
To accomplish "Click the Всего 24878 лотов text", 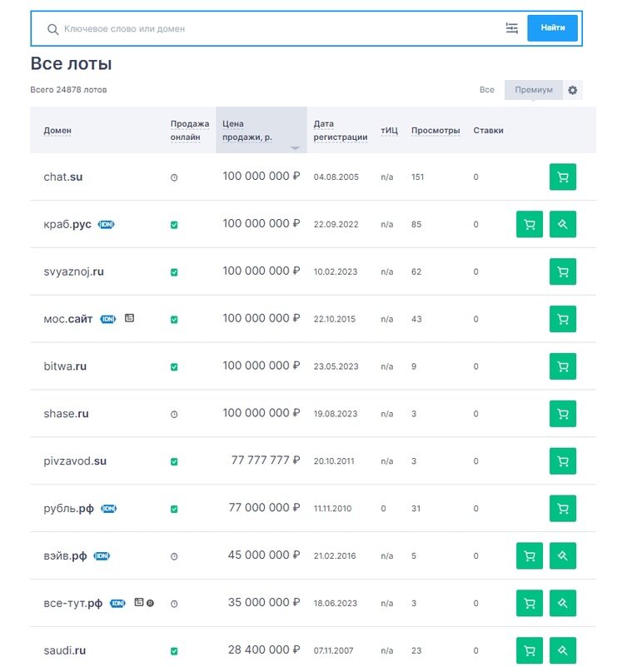I will coord(68,90).
